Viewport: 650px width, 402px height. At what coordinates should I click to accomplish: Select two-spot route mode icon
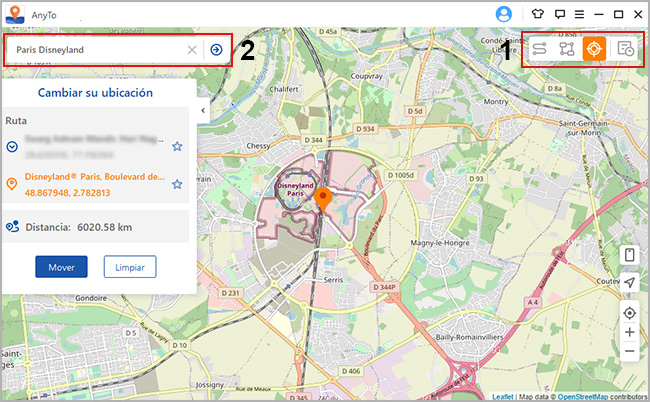point(539,49)
